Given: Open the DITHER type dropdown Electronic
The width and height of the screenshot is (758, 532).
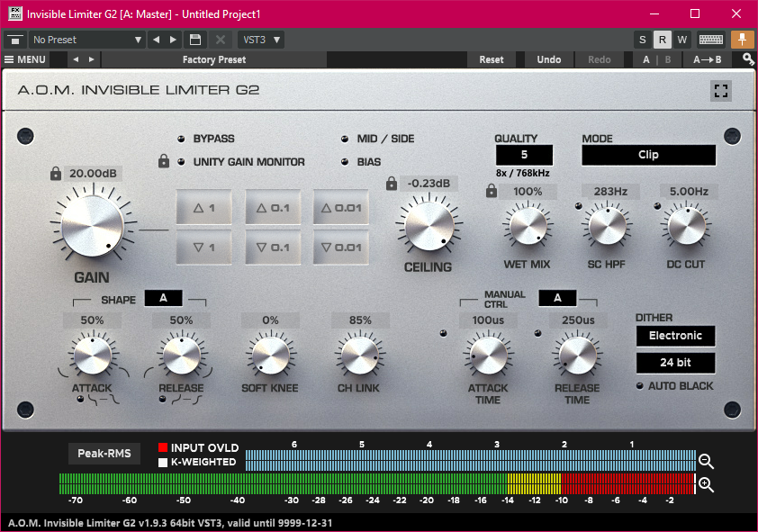Looking at the screenshot, I should pos(675,336).
